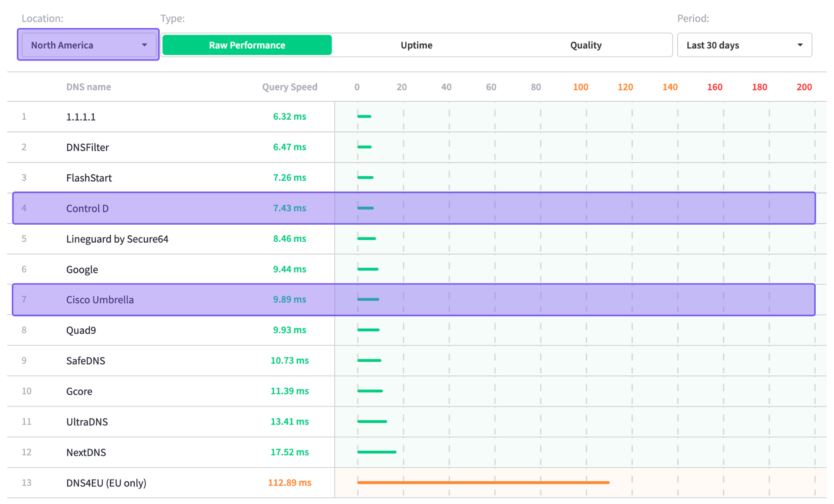Select the 1.1.1.1 DNS row
This screenshot has width=834, height=504.
[x=81, y=117]
